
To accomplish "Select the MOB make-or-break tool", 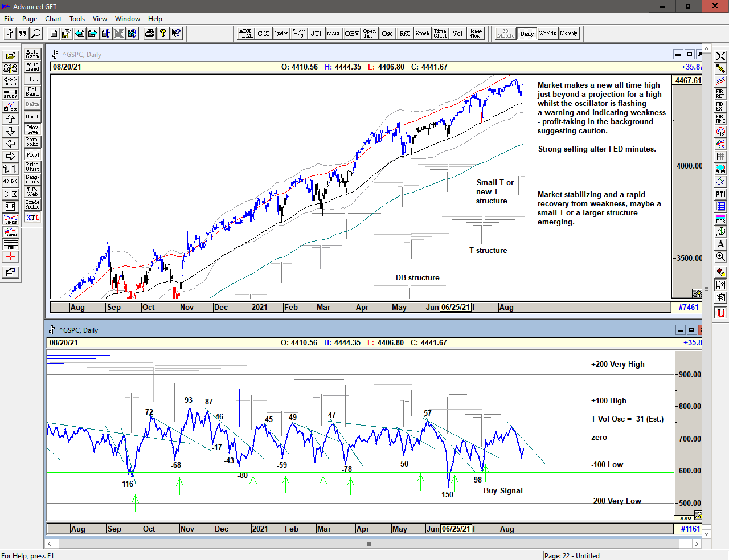I will tap(720, 219).
